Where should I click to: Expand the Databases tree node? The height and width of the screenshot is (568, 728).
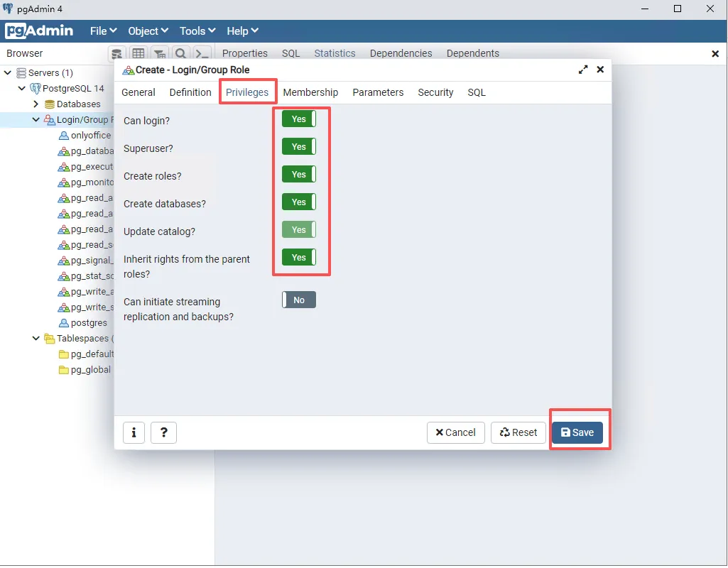click(x=36, y=104)
